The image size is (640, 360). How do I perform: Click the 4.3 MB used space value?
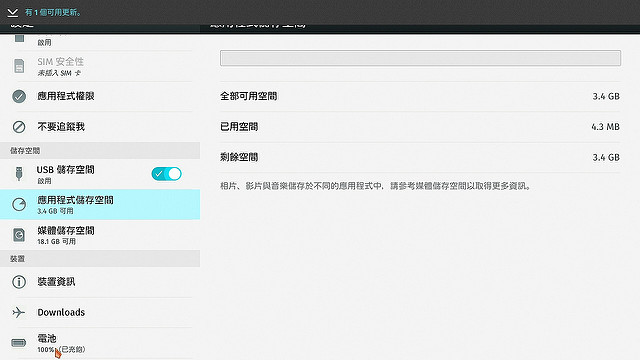(605, 127)
